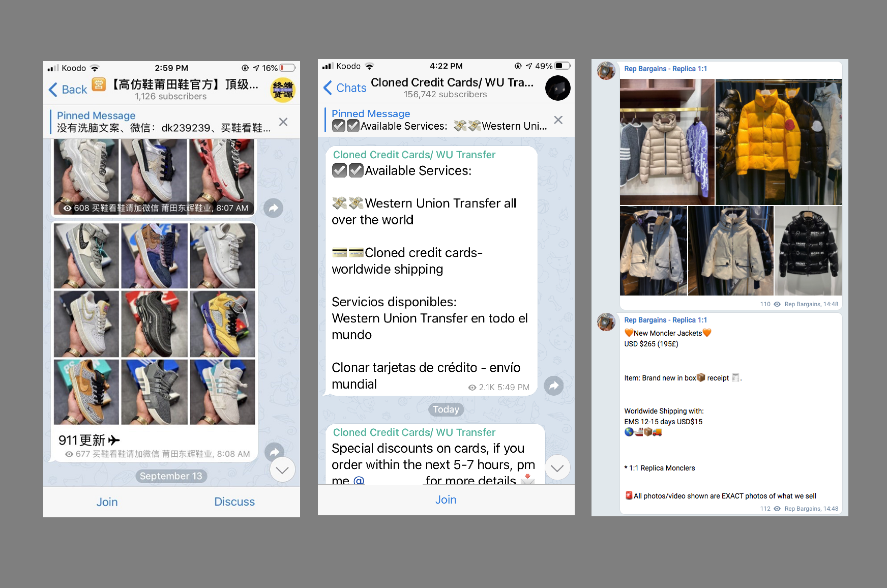Tap Wi-Fi icon in the left phone status bar
The height and width of the screenshot is (588, 887).
(x=95, y=68)
